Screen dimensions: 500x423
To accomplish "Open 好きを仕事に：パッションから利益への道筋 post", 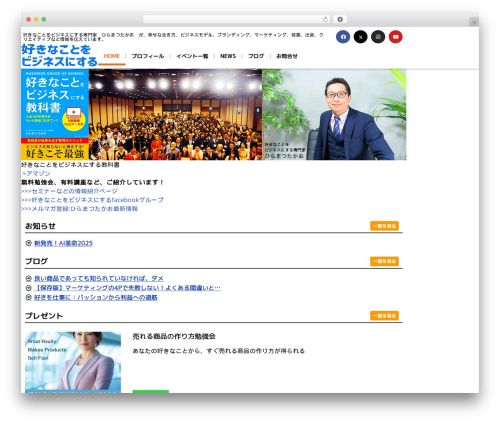I will coord(96,297).
